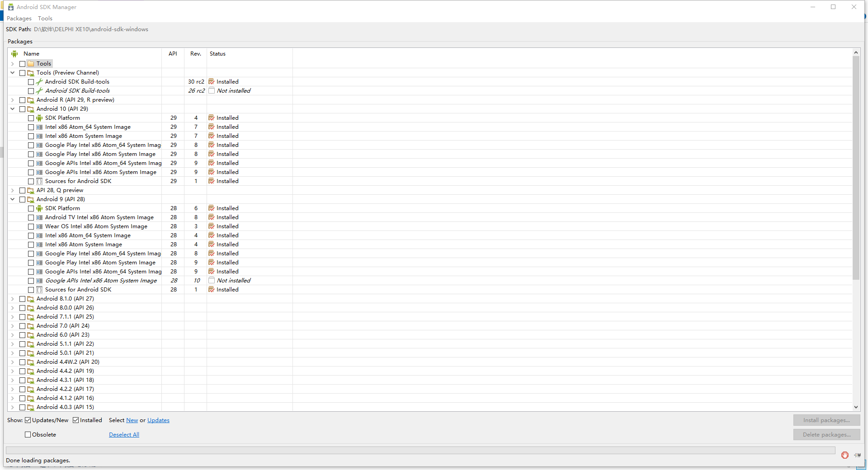
Task: Toggle the Updates/New show checkbox
Action: click(28, 420)
